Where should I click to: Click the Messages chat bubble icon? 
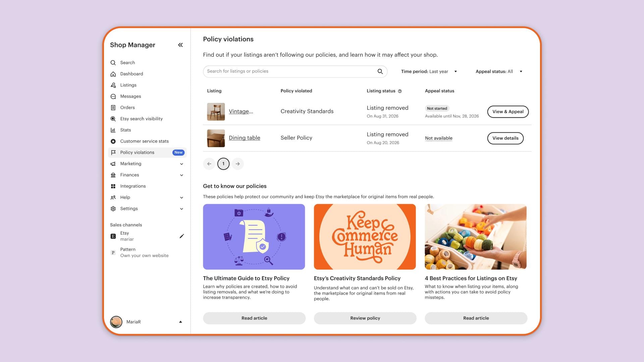tap(113, 97)
